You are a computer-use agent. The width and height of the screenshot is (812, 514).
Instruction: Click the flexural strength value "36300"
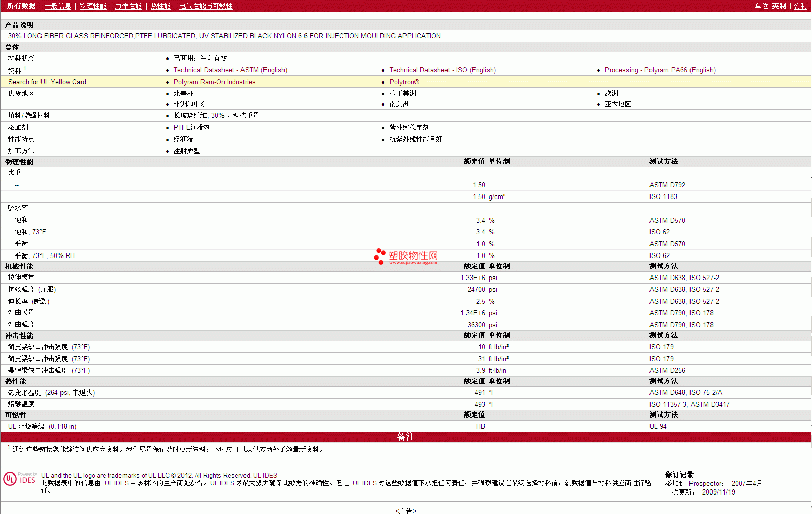(x=476, y=325)
